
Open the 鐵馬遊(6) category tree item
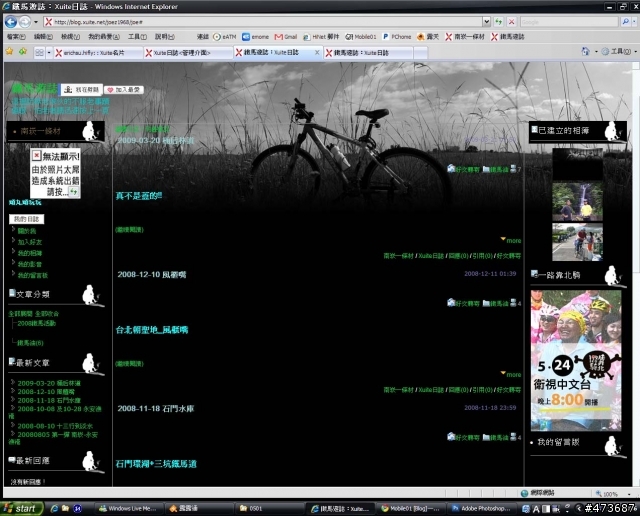(x=30, y=343)
